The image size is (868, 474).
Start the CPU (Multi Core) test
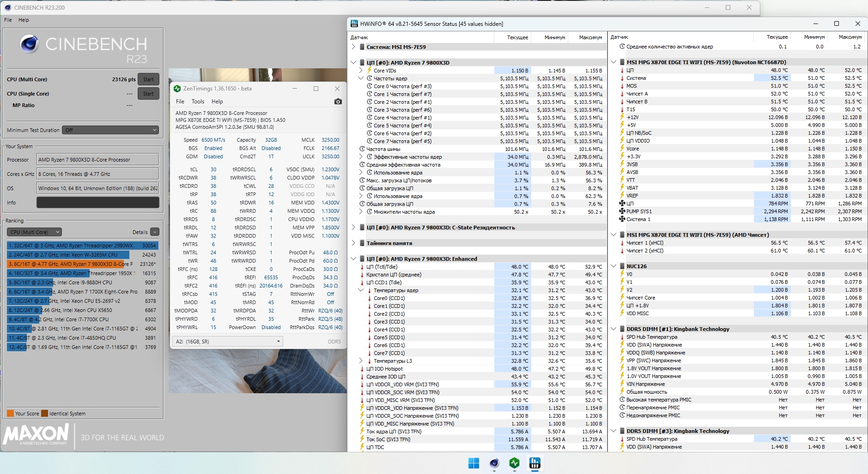148,79
